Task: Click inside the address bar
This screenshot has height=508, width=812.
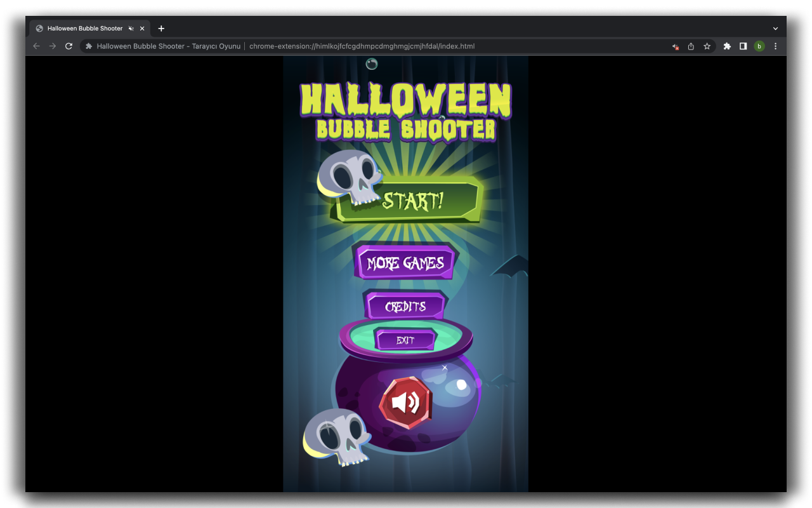Action: (x=381, y=46)
